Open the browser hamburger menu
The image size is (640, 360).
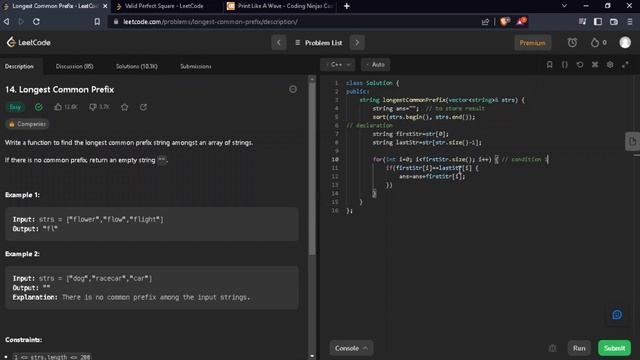point(630,22)
